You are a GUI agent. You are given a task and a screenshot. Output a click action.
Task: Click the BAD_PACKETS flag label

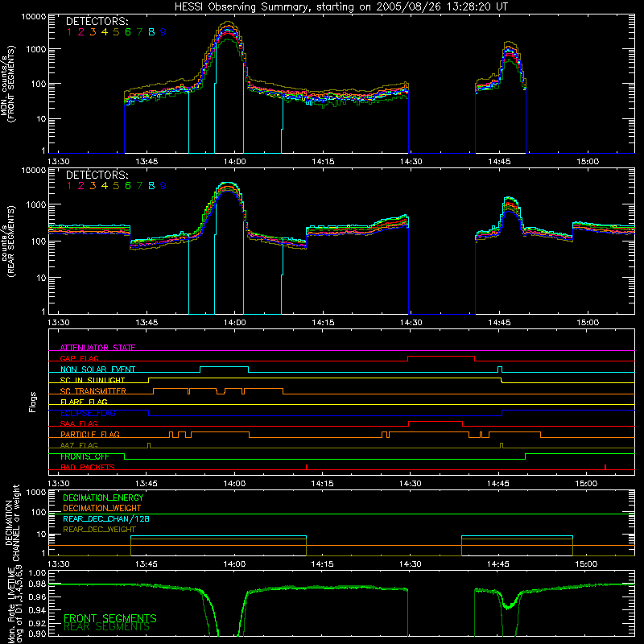pyautogui.click(x=88, y=467)
